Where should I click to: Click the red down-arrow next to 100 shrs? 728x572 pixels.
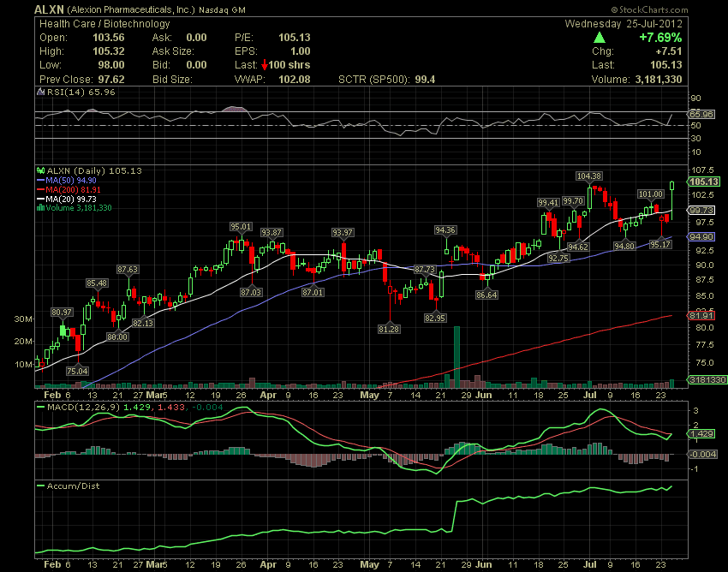pyautogui.click(x=264, y=65)
